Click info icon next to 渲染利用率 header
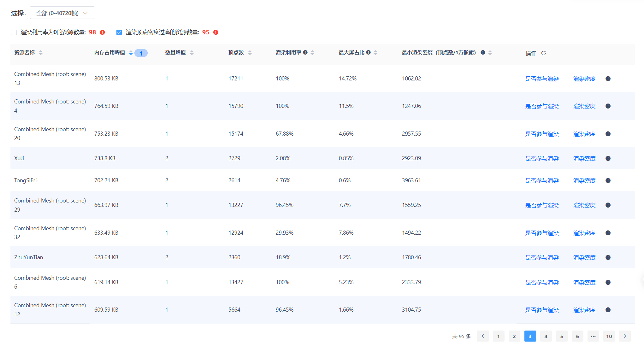Image resolution: width=644 pixels, height=346 pixels. (x=305, y=52)
